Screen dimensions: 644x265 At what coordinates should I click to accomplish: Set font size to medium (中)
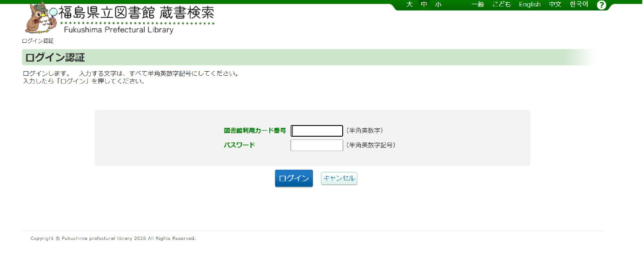click(424, 5)
